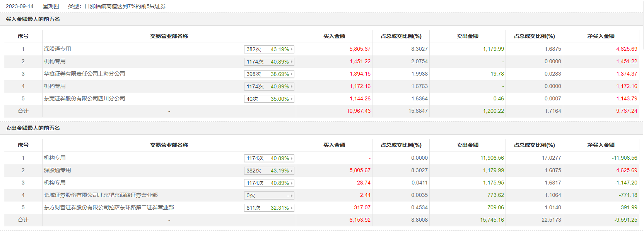The image size is (644, 231).
Task: Open 长城证券股份有限公司北京望京西路证券营业部 link
Action: click(x=101, y=195)
